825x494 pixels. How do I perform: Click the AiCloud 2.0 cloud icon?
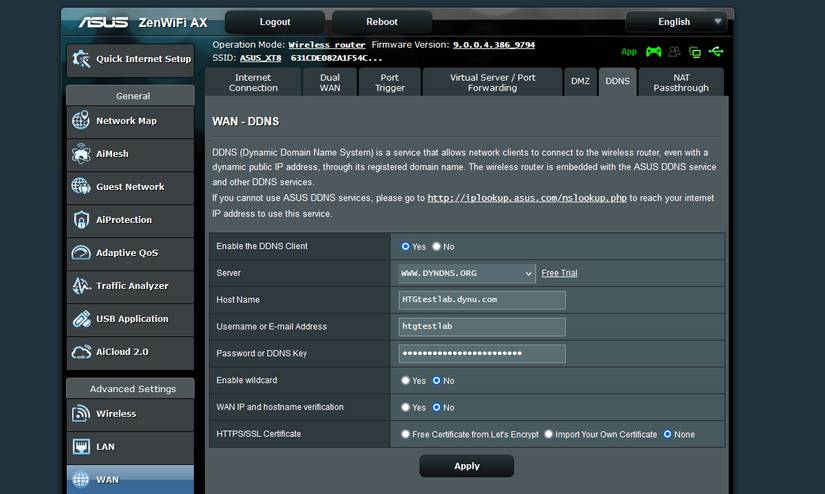pyautogui.click(x=81, y=351)
